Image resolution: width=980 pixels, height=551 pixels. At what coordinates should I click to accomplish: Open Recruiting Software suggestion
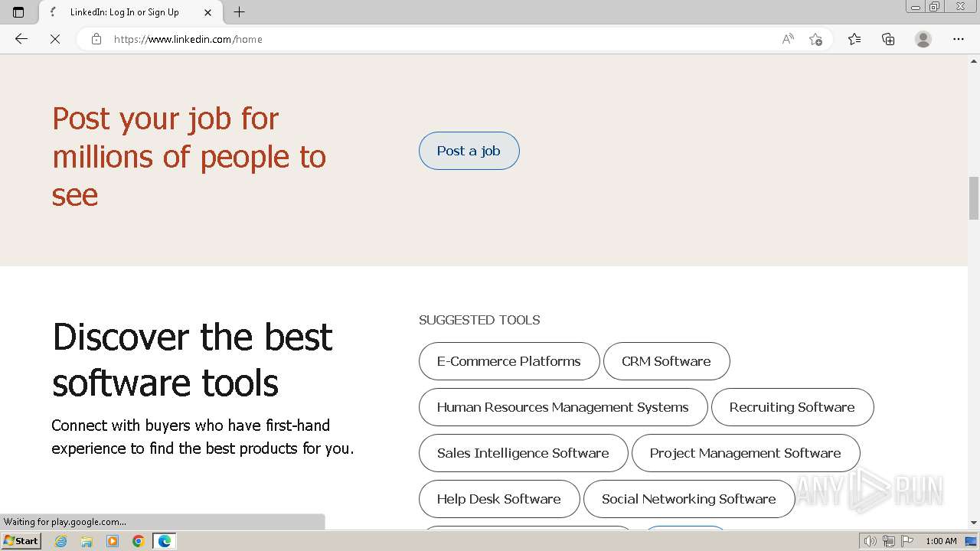click(792, 407)
